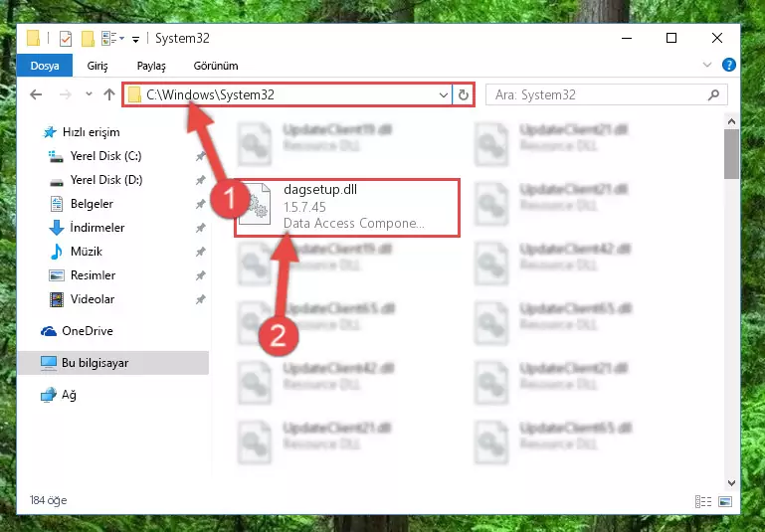Maximize the System32 window
765x532 pixels.
671,38
